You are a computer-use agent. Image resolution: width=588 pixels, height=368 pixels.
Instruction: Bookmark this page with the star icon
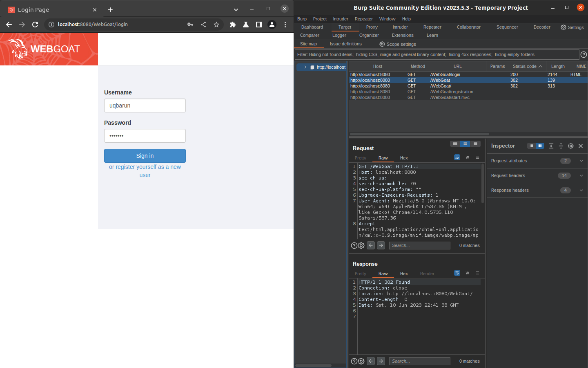pyautogui.click(x=216, y=25)
